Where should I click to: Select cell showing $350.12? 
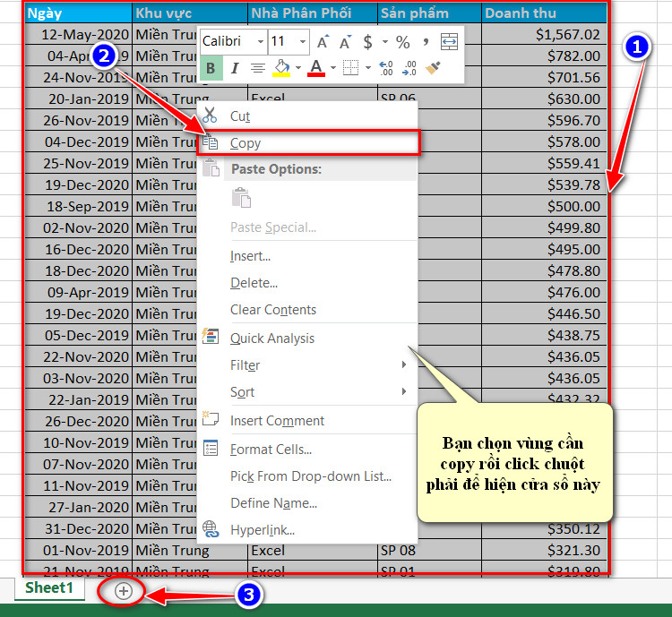click(x=544, y=528)
